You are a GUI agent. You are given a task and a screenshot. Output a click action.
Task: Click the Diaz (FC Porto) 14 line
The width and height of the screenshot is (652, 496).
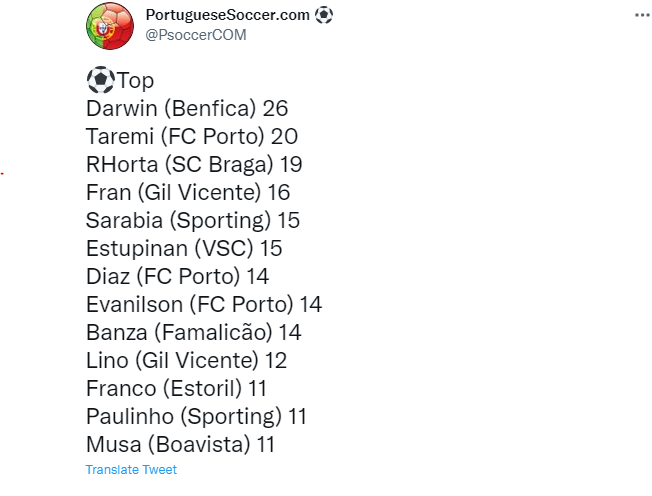pos(178,276)
